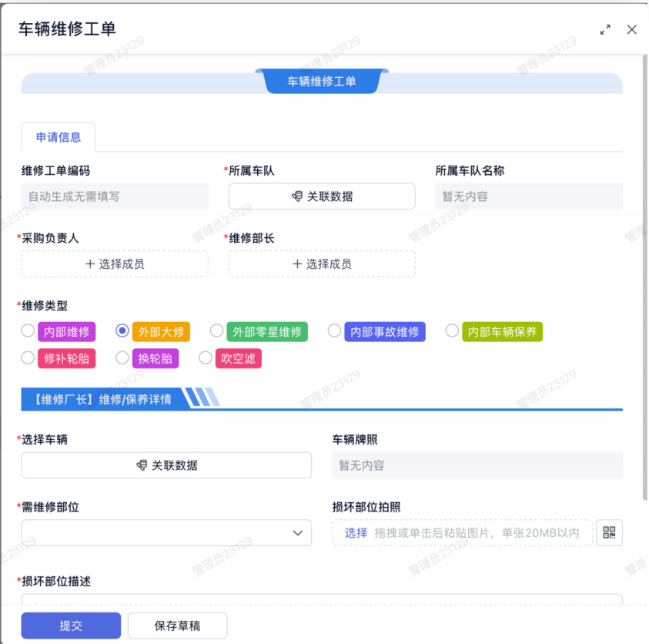The image size is (649, 644).
Task: Pick the 内部事故维修 radio option
Action: click(x=334, y=331)
